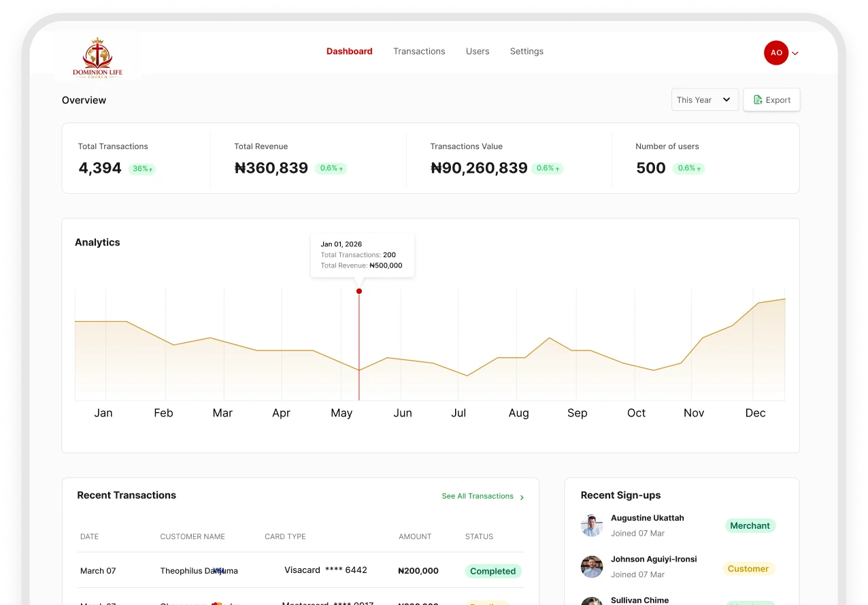868x605 pixels.
Task: Click Visacard **** 6442 card entry
Action: pos(326,570)
